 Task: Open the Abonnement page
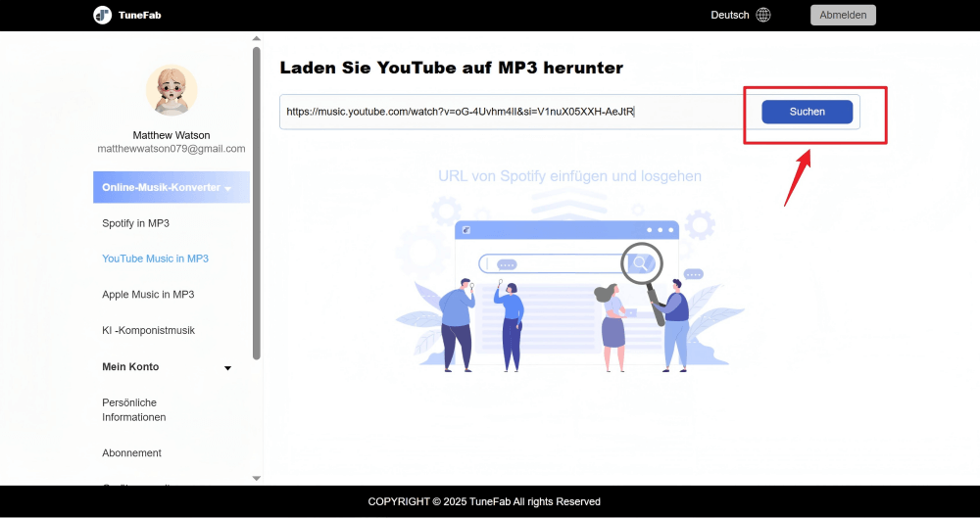coord(131,453)
